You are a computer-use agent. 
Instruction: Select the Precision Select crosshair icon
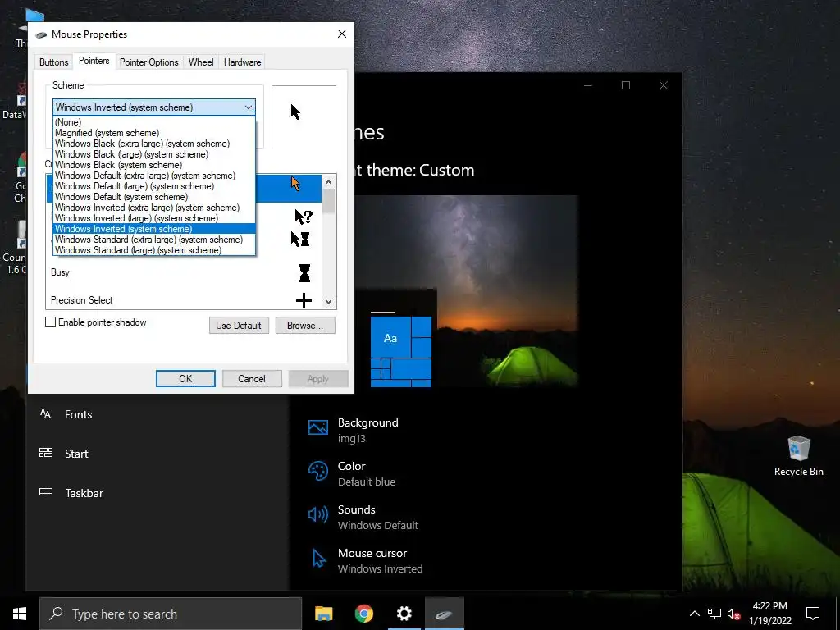[x=304, y=300]
